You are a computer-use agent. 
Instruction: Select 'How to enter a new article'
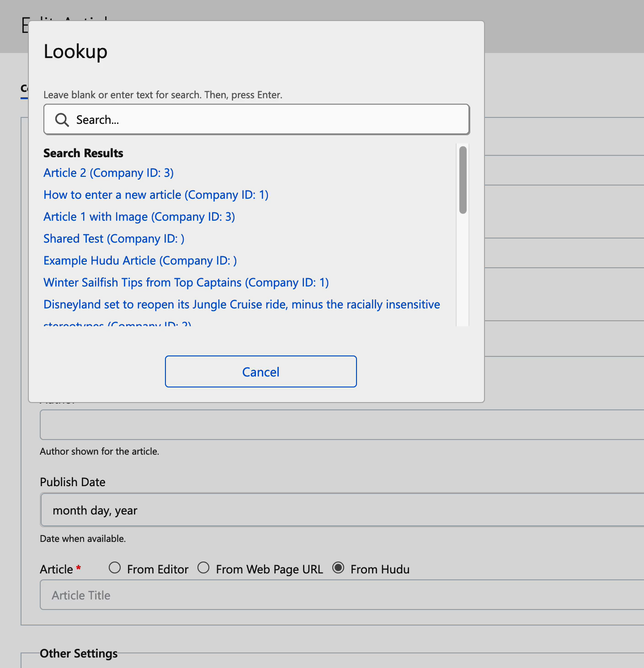point(155,195)
